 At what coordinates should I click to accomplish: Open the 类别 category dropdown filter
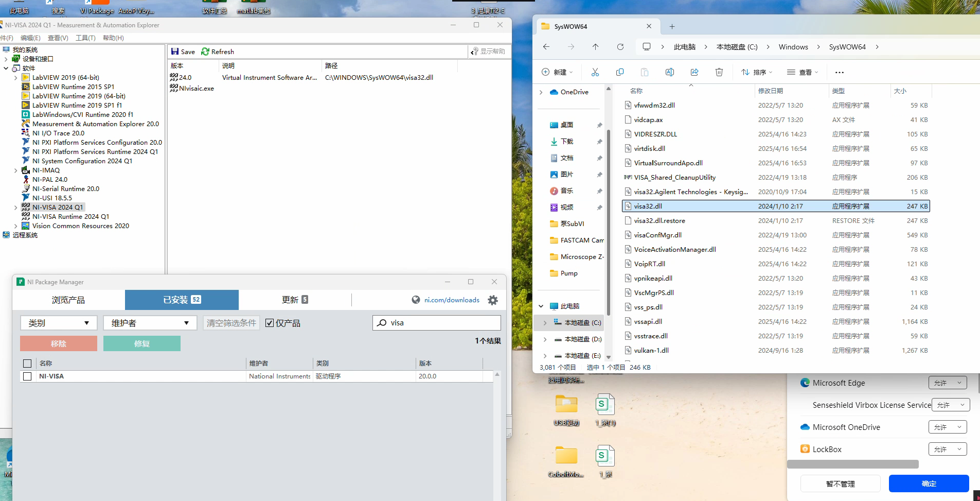59,323
